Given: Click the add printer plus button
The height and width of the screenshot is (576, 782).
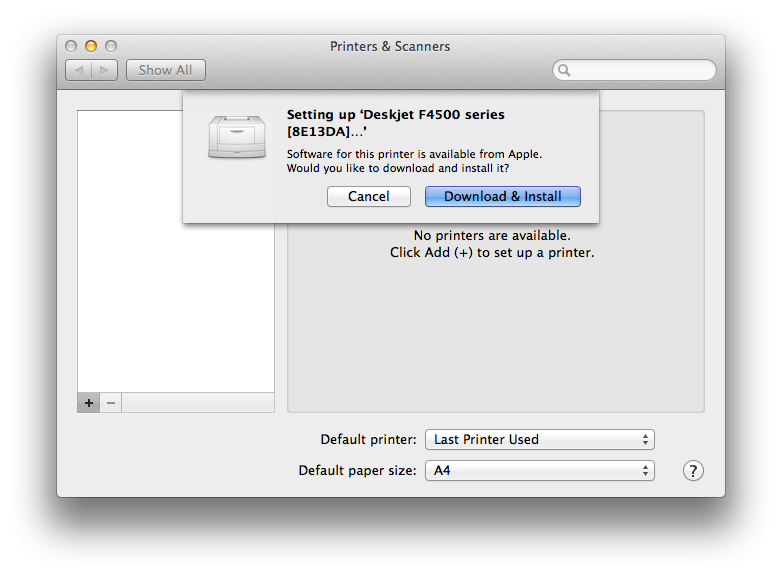Looking at the screenshot, I should click(89, 402).
